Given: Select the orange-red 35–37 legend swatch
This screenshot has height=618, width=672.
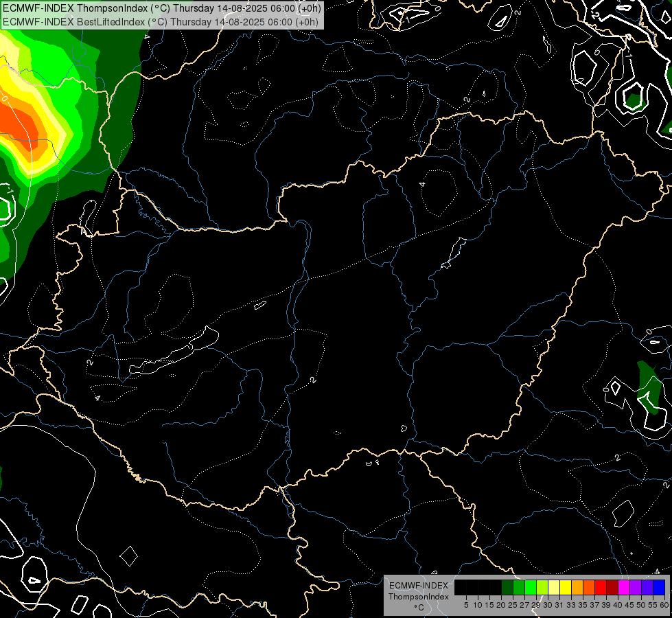Looking at the screenshot, I should pyautogui.click(x=589, y=587).
